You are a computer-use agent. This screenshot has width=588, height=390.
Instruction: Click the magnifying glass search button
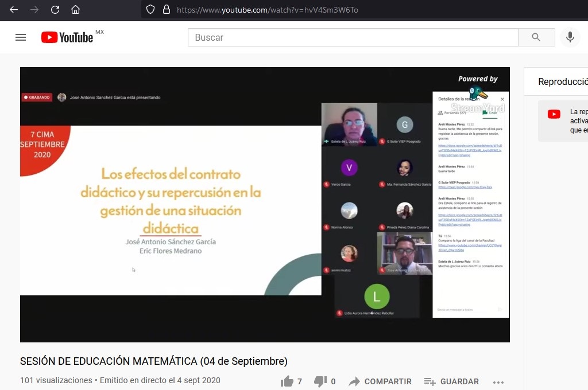536,37
